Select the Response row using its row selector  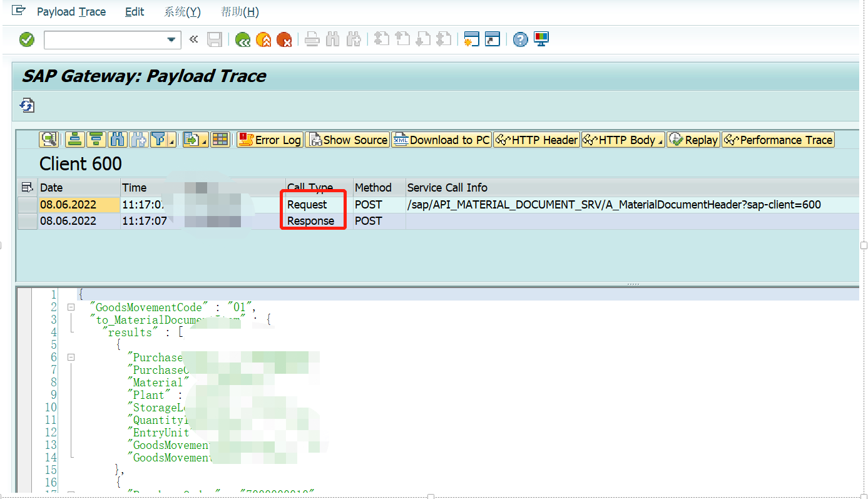click(x=27, y=221)
